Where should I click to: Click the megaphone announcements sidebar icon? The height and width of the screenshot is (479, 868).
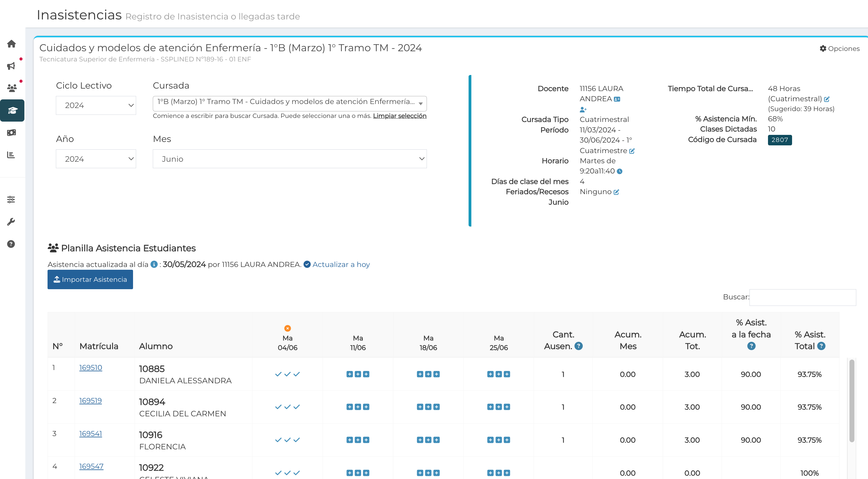(x=11, y=66)
